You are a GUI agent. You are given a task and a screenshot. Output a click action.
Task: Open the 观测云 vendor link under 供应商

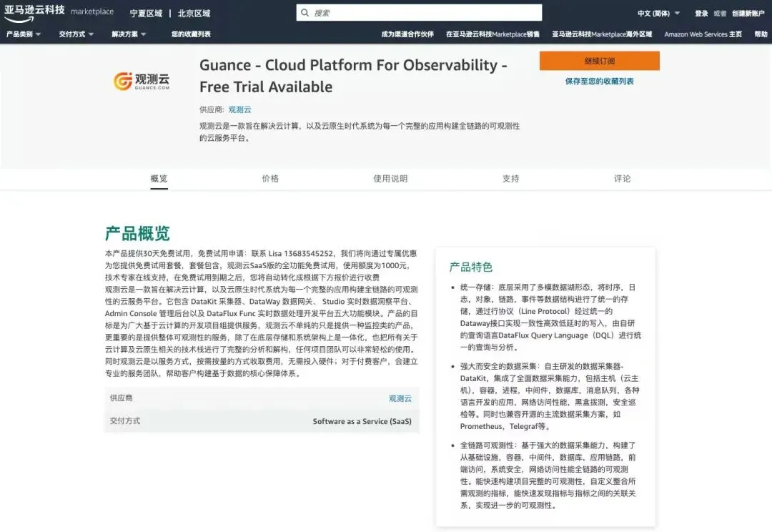(x=238, y=109)
